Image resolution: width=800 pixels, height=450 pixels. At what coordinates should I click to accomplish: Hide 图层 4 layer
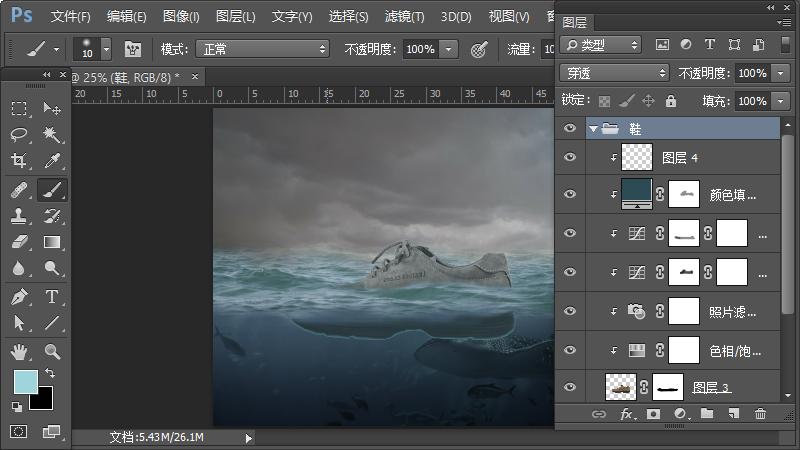coord(570,157)
